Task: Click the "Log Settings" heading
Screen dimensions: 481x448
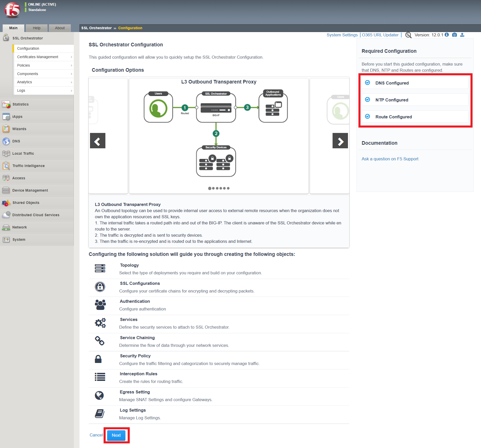Action: [133, 410]
